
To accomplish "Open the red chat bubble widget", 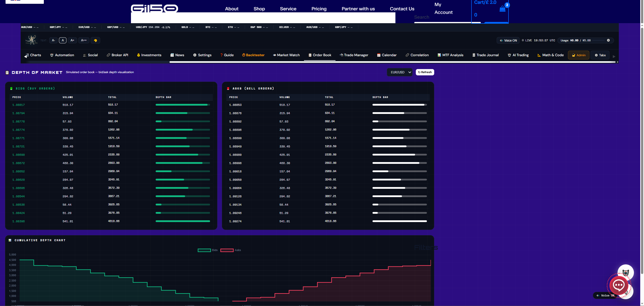I will point(619,286).
